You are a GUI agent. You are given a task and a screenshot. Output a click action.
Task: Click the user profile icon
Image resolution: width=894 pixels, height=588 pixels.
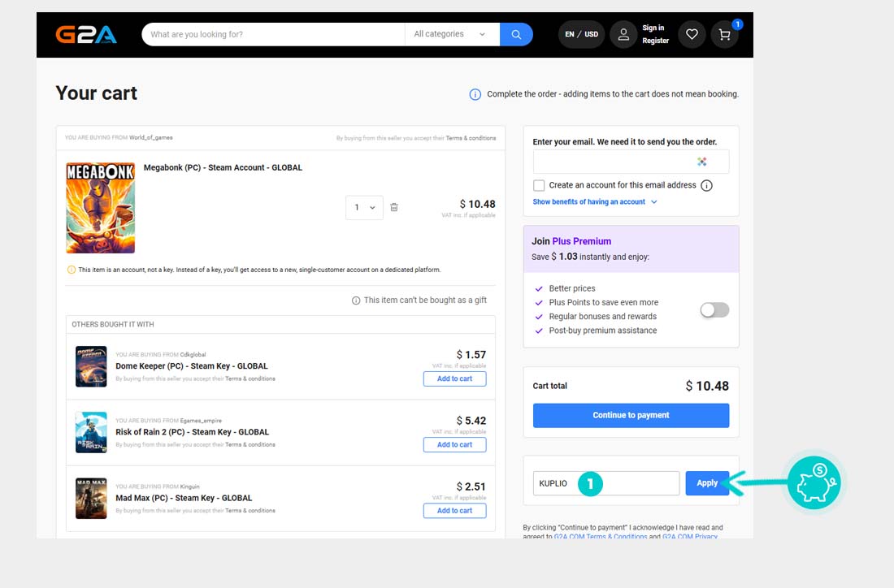[623, 34]
